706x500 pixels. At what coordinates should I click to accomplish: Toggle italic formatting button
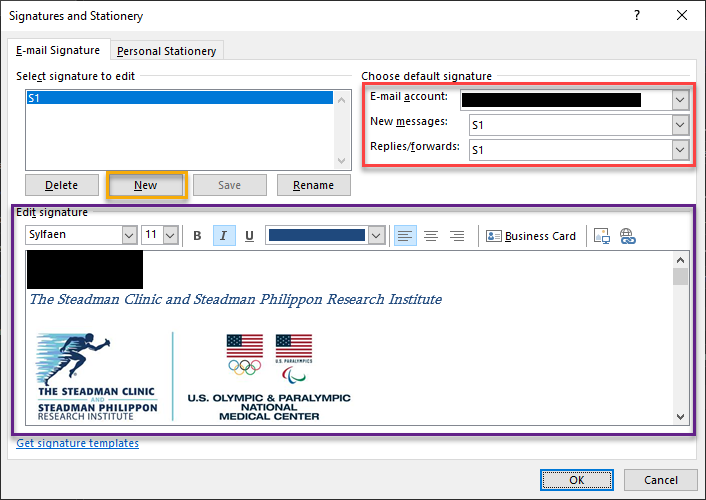224,236
